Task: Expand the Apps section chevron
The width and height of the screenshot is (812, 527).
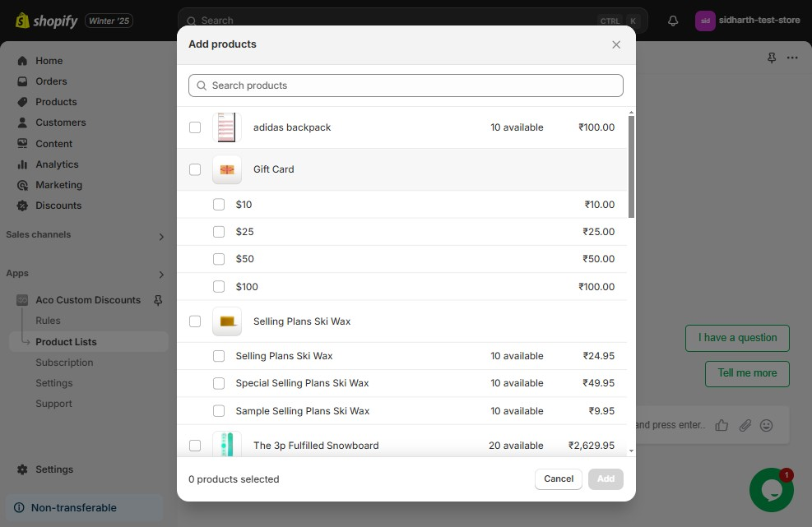Action: click(x=161, y=275)
